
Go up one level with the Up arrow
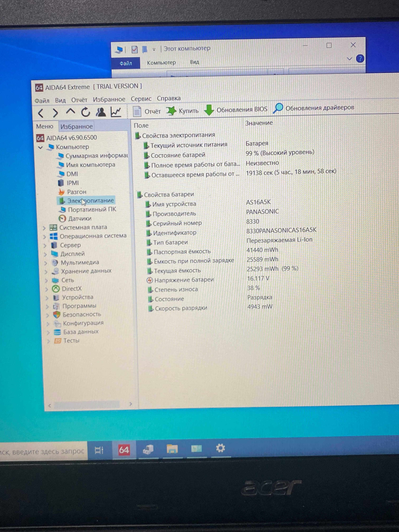pos(70,111)
